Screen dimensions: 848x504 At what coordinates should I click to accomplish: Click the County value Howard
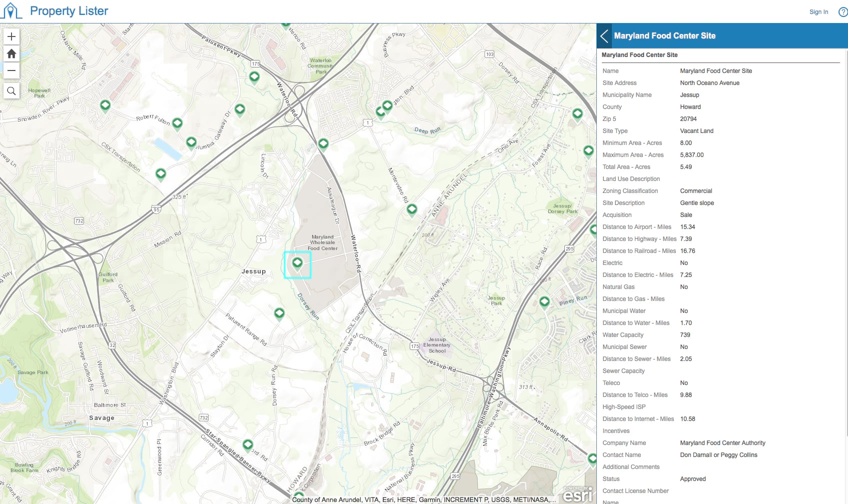(690, 107)
